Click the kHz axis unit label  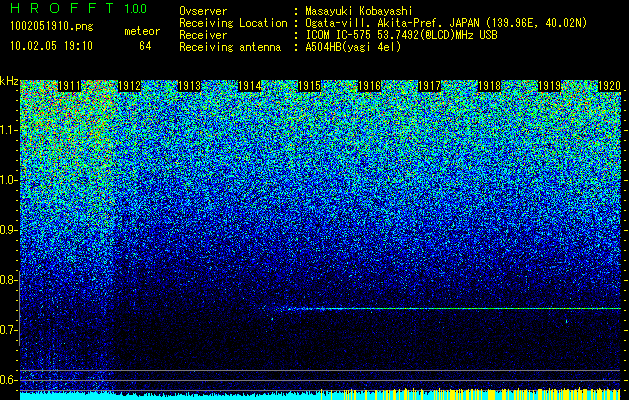click(x=9, y=81)
